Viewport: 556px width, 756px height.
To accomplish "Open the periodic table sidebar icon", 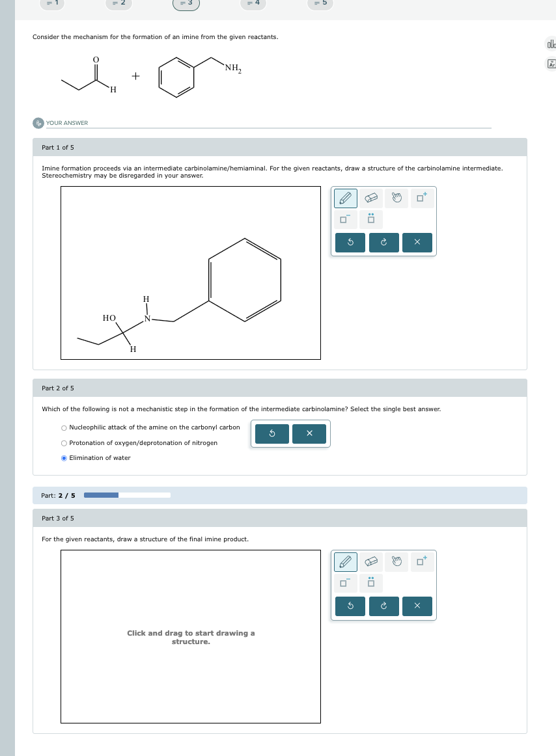I will tap(550, 64).
